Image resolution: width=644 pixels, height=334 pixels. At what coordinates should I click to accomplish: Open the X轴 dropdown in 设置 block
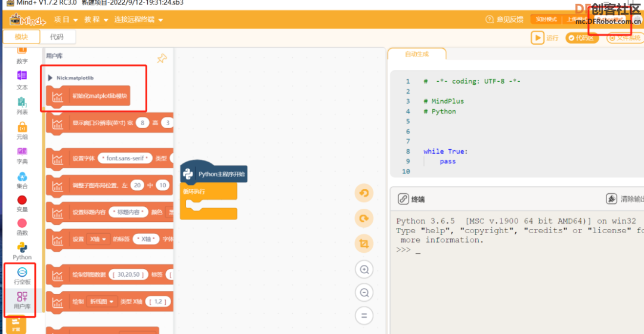(98, 239)
